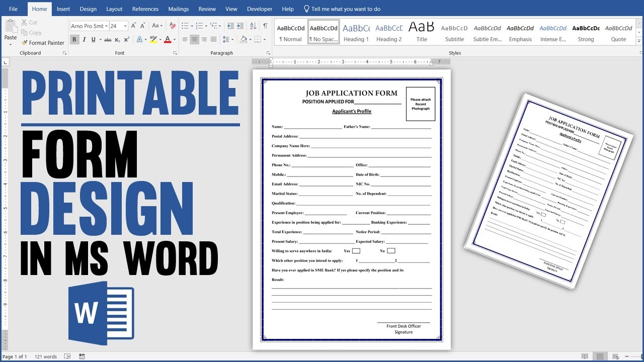Switch to Web Layout view
This screenshot has width=644, height=362.
pos(616,356)
